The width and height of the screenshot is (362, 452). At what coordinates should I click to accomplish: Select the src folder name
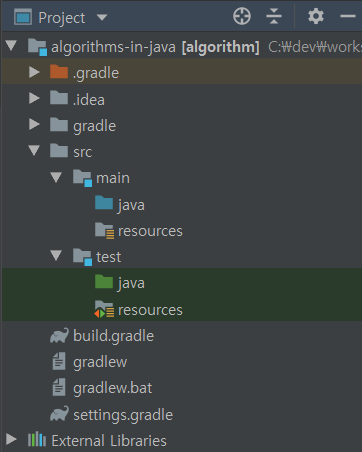pos(82,152)
